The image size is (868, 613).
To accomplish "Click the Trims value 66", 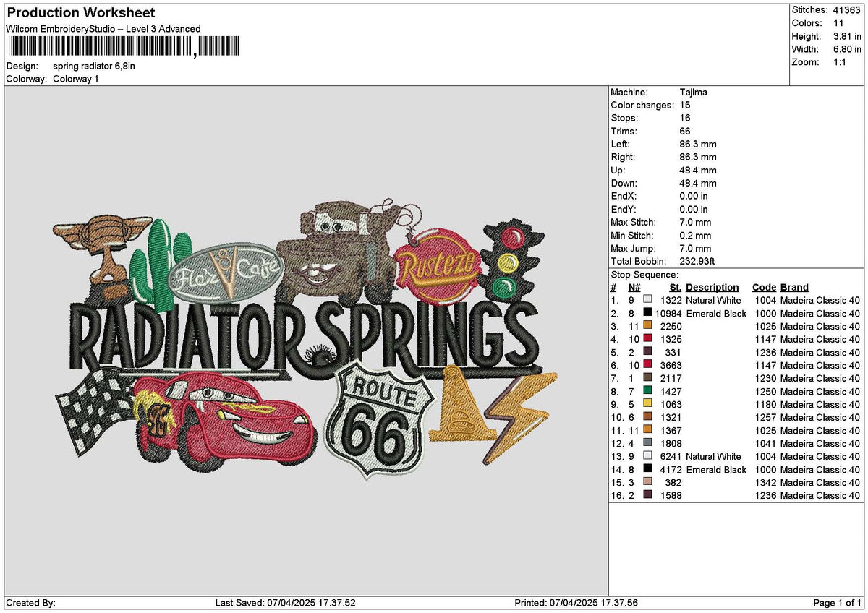I will [685, 131].
